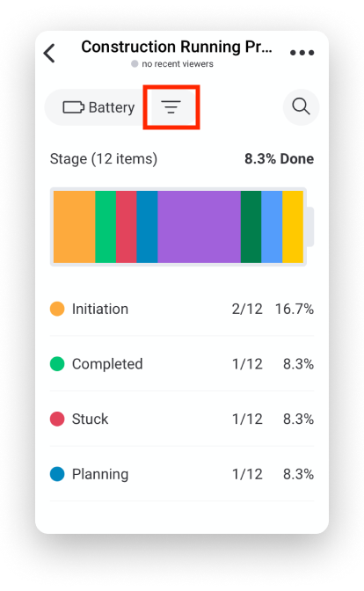This screenshot has width=364, height=591.
Task: Open the Completed row label
Action: (107, 364)
